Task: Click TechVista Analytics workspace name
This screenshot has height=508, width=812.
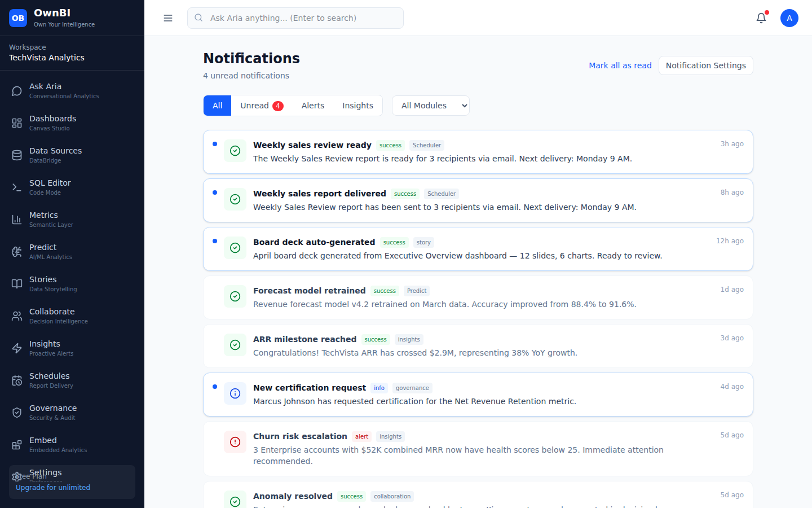Action: (47, 58)
